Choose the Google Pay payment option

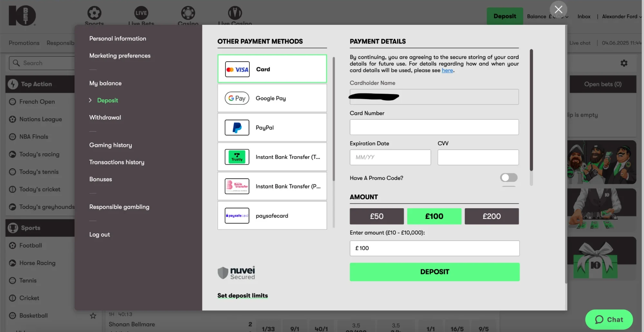click(272, 98)
